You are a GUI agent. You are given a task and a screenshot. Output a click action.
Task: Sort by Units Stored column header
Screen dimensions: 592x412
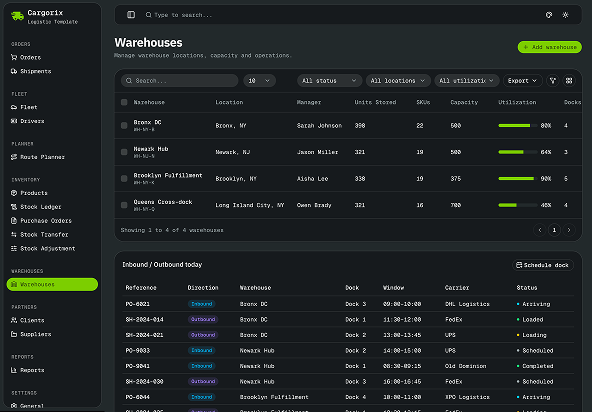pos(375,102)
